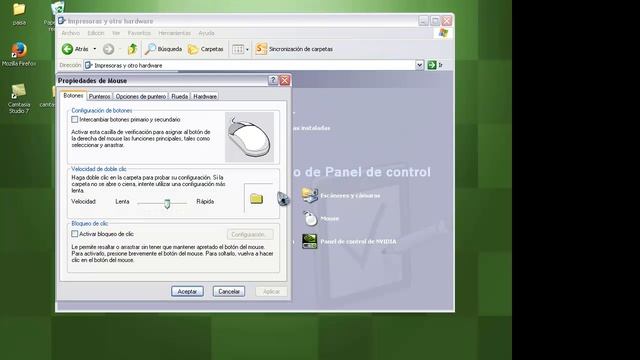Image resolution: width=640 pixels, height=360 pixels.
Task: Click the Aceptar button
Action: pos(187,291)
